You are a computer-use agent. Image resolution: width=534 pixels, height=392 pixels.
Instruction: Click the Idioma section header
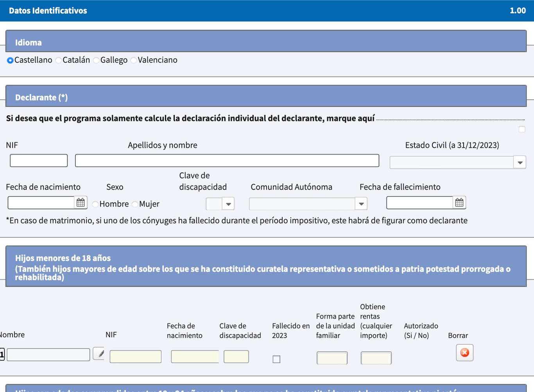[x=266, y=41]
